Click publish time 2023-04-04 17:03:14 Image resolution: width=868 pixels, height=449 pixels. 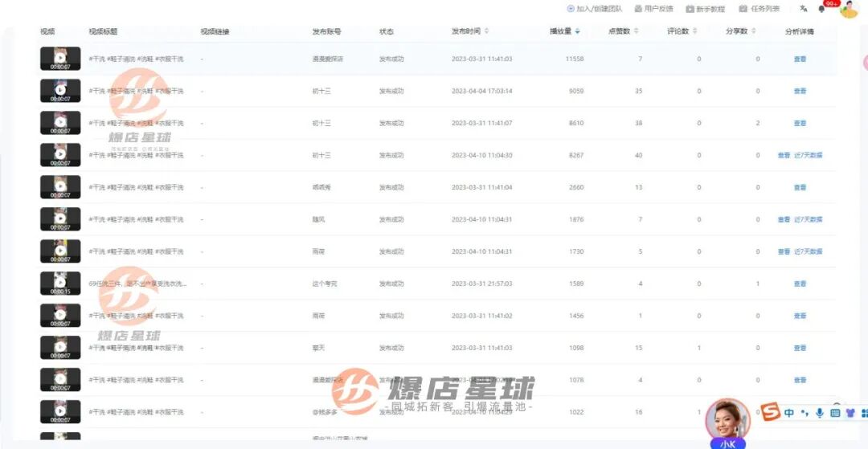tap(482, 91)
